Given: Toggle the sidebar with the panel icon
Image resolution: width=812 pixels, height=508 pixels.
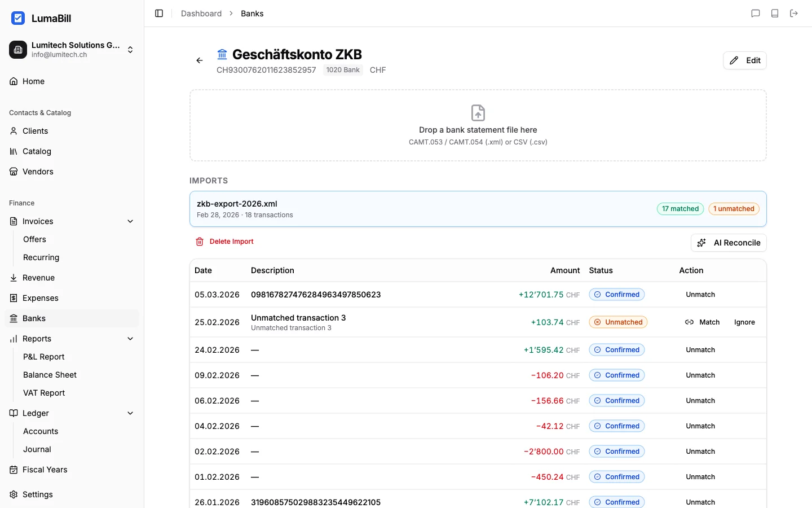Looking at the screenshot, I should 158,13.
